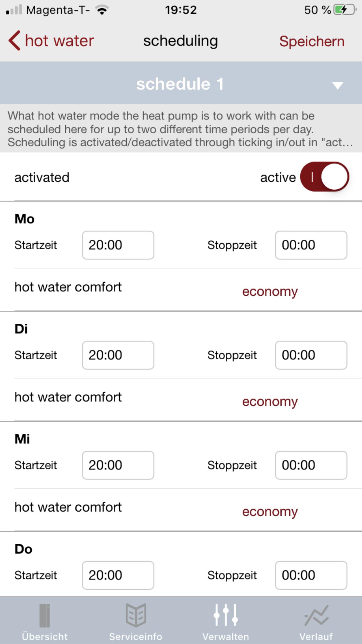The height and width of the screenshot is (644, 362).
Task: Tap the Wi-Fi status icon
Action: click(x=102, y=10)
